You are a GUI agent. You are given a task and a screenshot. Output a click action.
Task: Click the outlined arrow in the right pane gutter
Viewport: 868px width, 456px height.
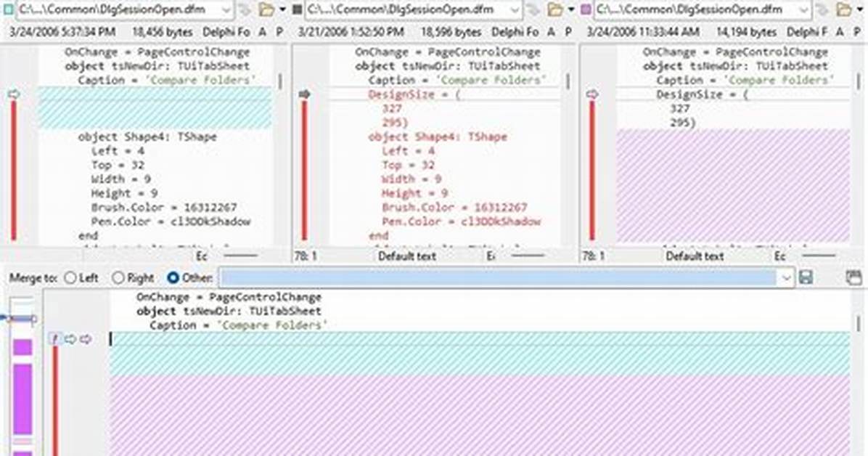point(591,94)
